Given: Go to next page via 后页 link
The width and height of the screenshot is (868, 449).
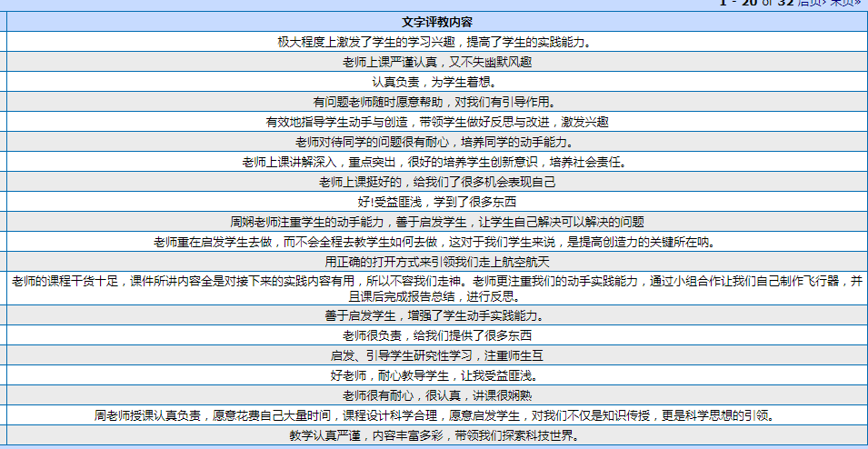Looking at the screenshot, I should pyautogui.click(x=809, y=4).
